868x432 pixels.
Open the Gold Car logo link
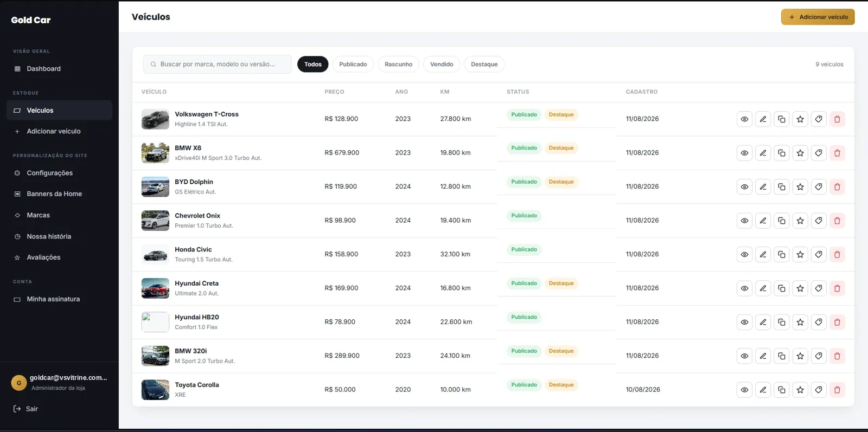(31, 20)
